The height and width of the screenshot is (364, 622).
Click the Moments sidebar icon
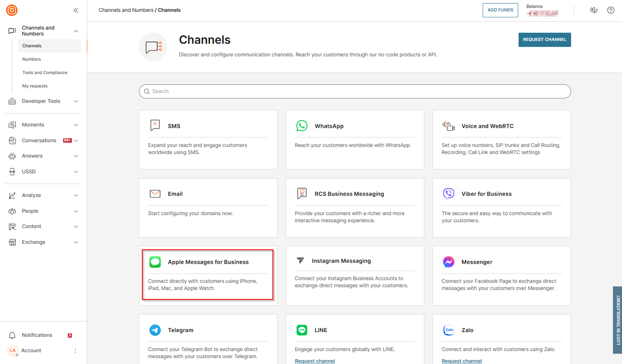pyautogui.click(x=12, y=125)
